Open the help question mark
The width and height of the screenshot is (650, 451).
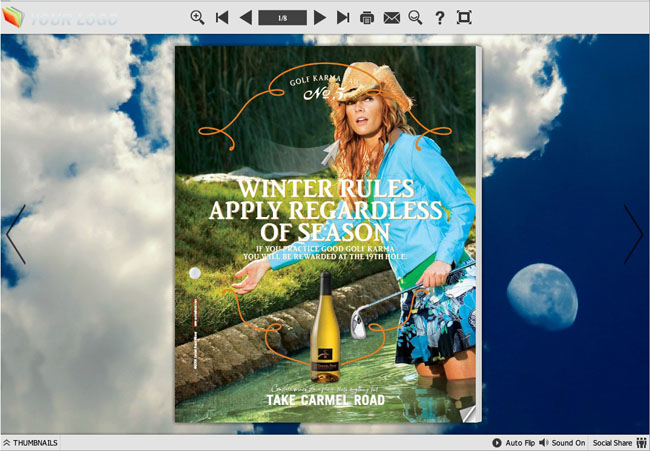439,18
